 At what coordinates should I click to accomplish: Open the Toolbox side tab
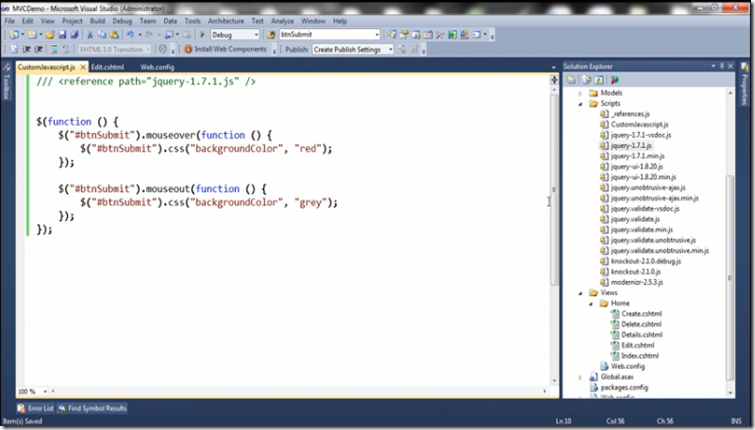(x=6, y=81)
